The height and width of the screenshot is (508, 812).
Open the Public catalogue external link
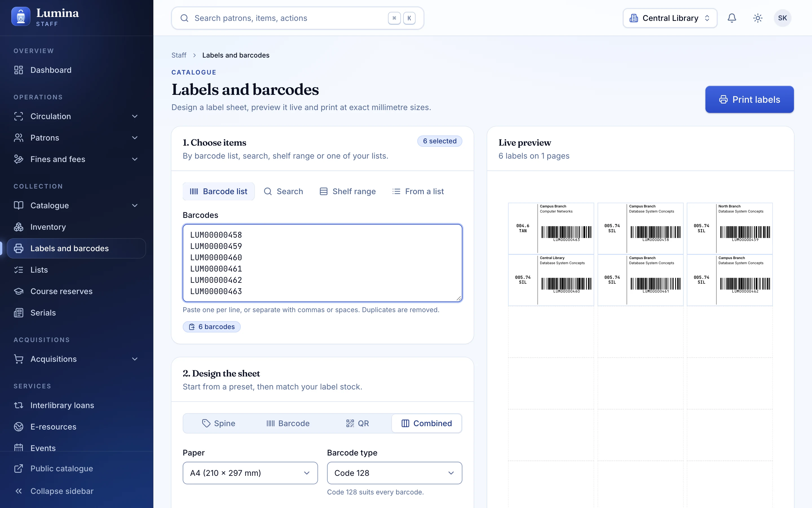point(76,468)
